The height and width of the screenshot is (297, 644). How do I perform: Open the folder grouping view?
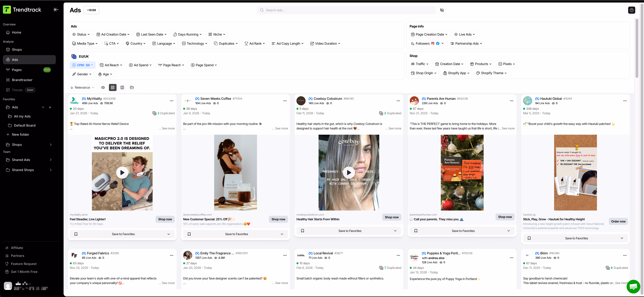click(132, 87)
